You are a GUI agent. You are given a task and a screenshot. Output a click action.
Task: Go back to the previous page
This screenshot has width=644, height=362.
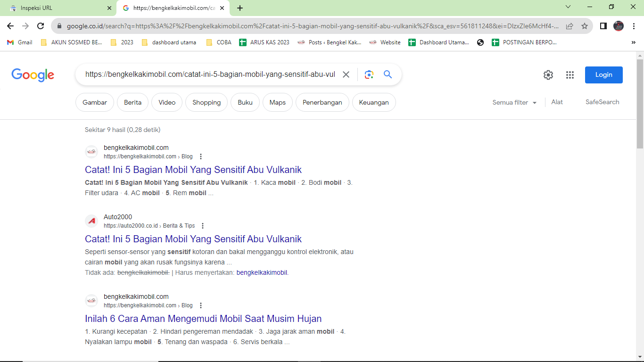[x=10, y=26]
